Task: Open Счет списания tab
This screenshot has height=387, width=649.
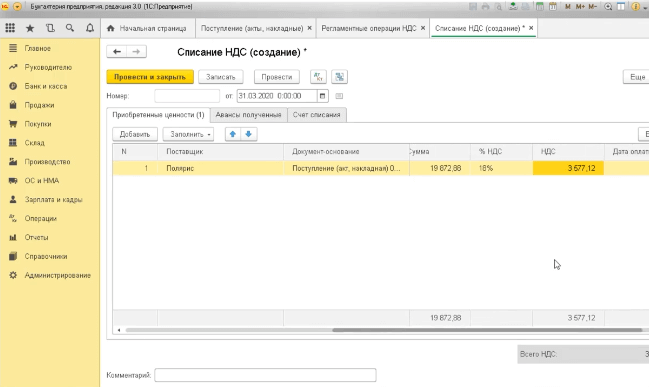Action: (x=317, y=115)
